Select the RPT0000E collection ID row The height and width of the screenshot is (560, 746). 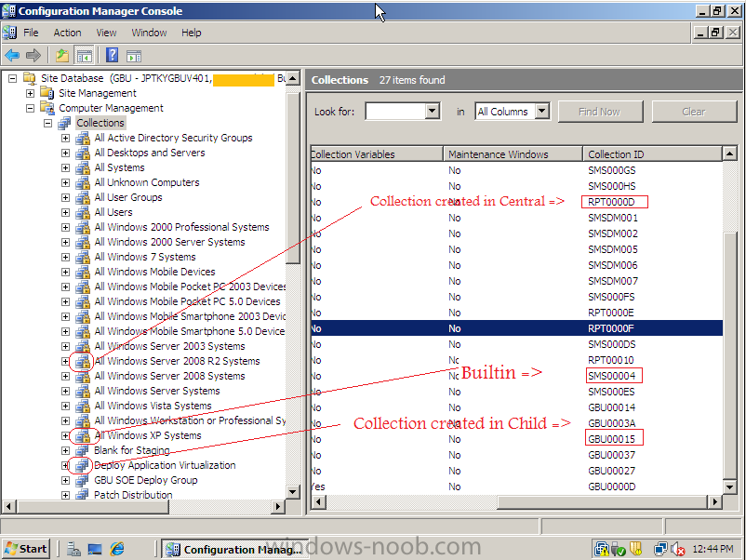point(516,313)
